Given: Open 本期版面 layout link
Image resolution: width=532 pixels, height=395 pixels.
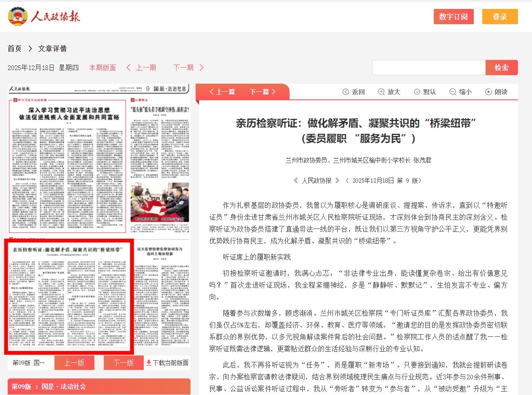Looking at the screenshot, I should coord(102,68).
